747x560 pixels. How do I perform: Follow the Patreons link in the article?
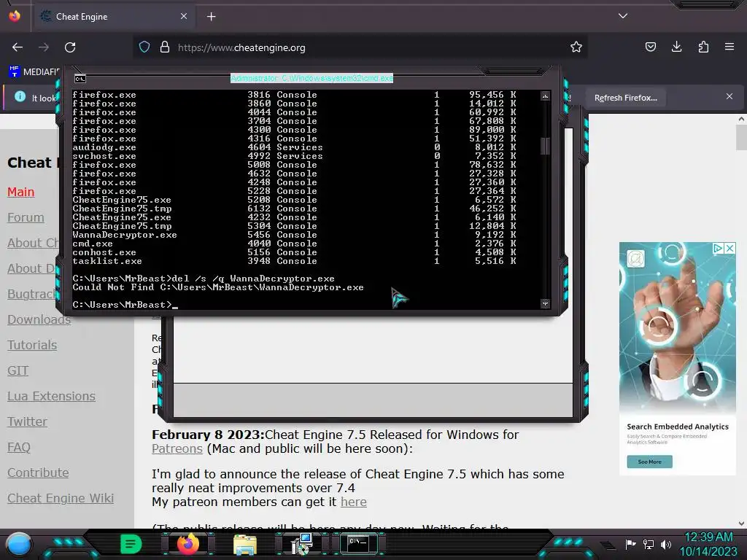pyautogui.click(x=177, y=448)
